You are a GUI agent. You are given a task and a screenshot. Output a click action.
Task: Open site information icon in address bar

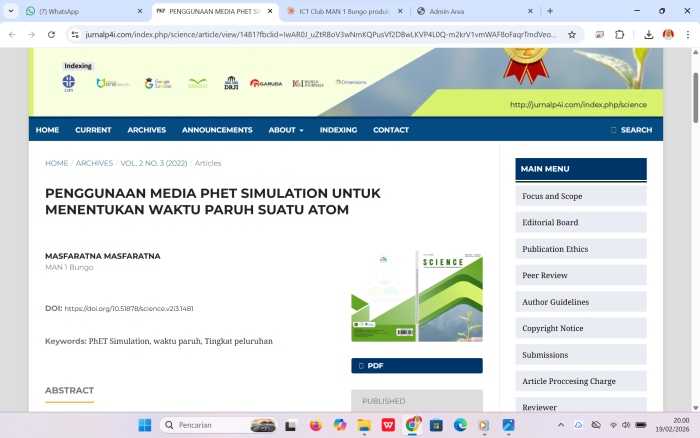[x=75, y=34]
